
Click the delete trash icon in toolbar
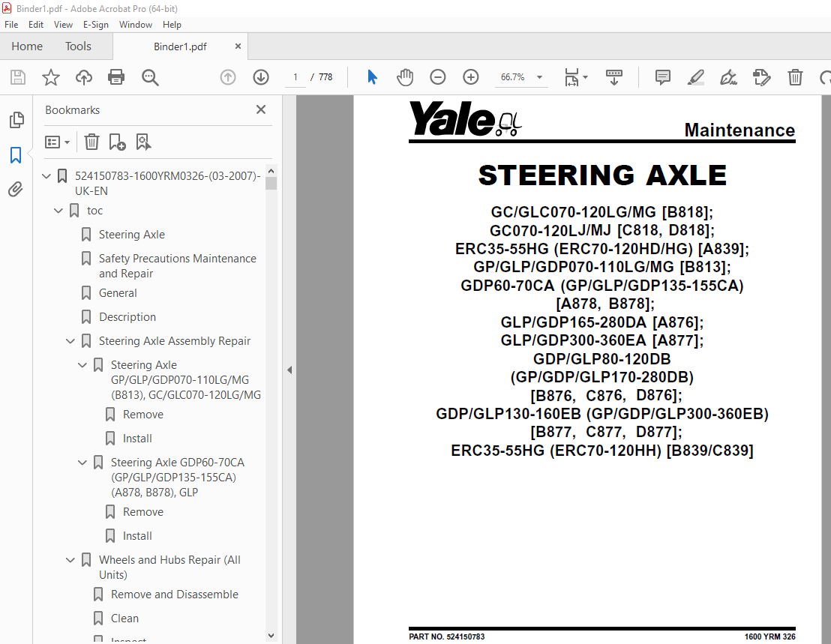point(795,77)
